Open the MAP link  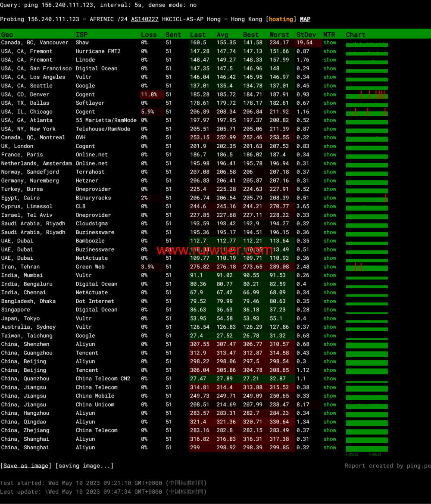coord(305,19)
